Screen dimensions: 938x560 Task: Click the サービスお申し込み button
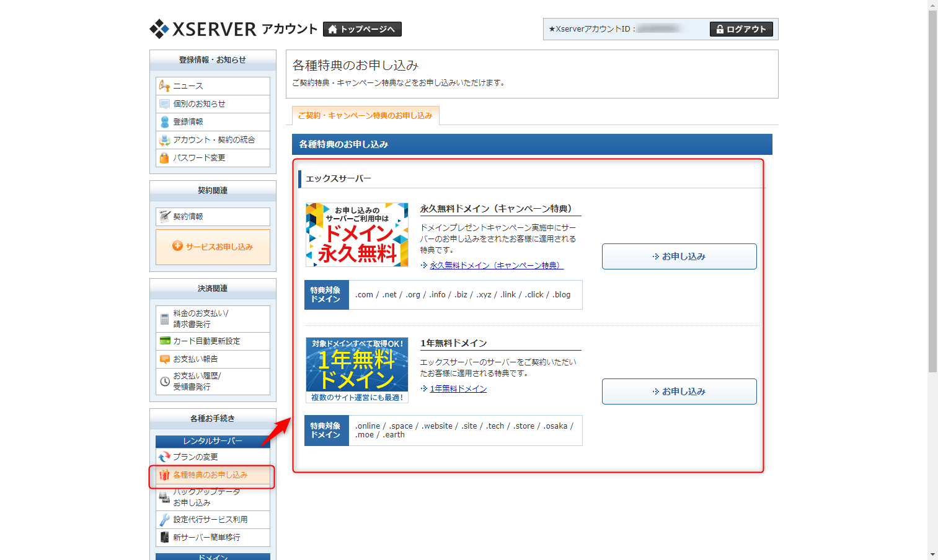click(213, 247)
